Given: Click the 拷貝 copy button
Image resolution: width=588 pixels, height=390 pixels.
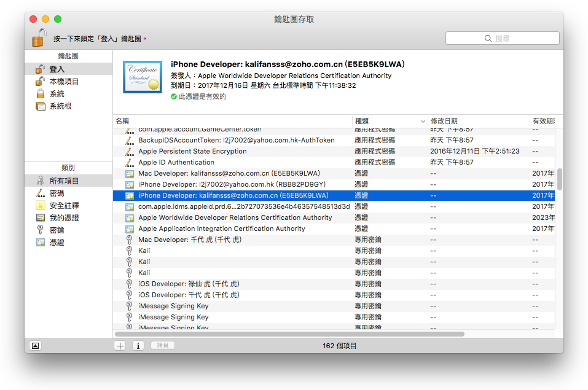Looking at the screenshot, I should click(163, 345).
